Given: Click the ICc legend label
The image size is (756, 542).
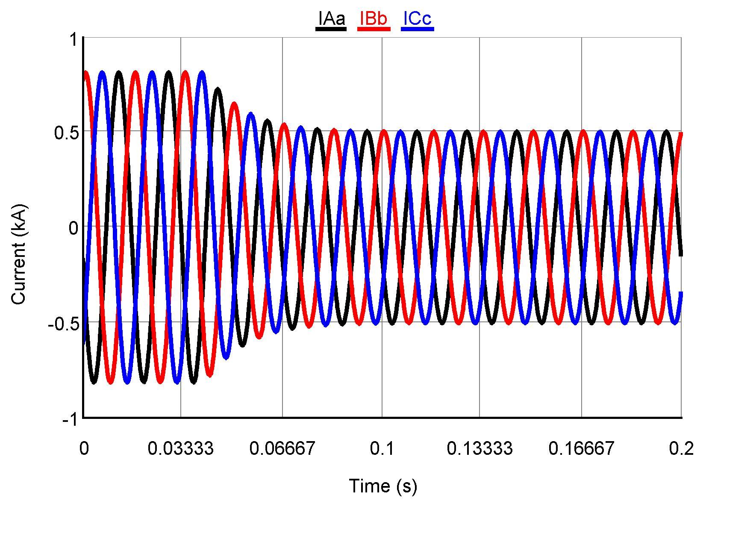Looking at the screenshot, I should coord(417,18).
